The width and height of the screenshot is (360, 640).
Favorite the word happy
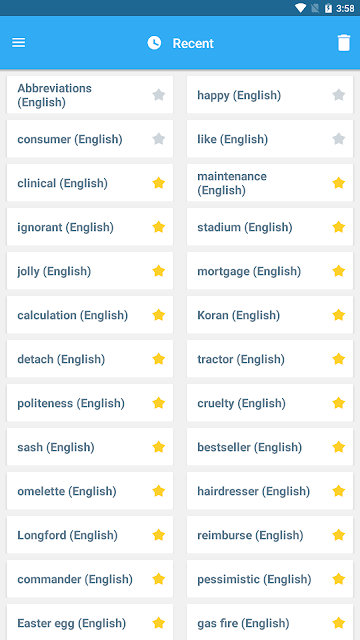point(338,95)
